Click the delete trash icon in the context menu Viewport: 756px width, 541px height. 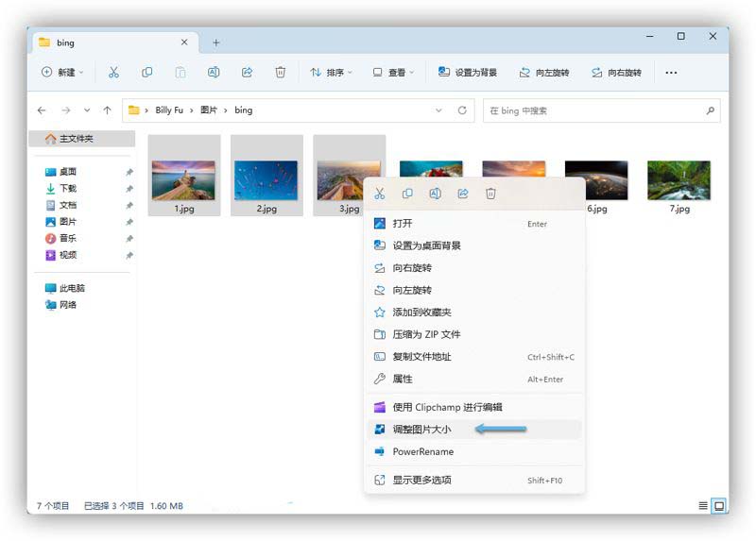coord(490,194)
